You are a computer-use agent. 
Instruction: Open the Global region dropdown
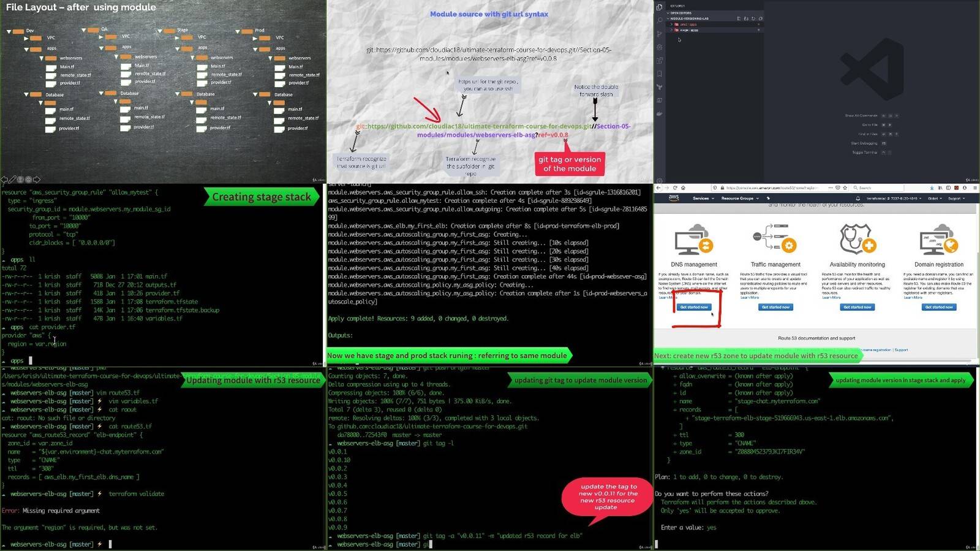click(935, 199)
